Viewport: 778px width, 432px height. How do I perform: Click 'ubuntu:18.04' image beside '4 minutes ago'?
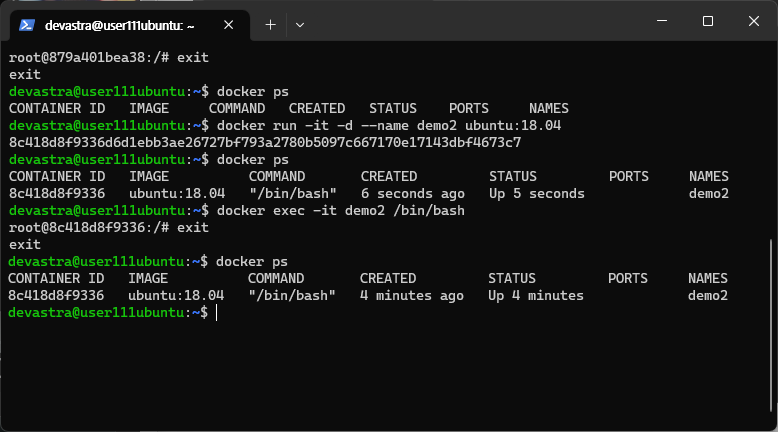(176, 296)
